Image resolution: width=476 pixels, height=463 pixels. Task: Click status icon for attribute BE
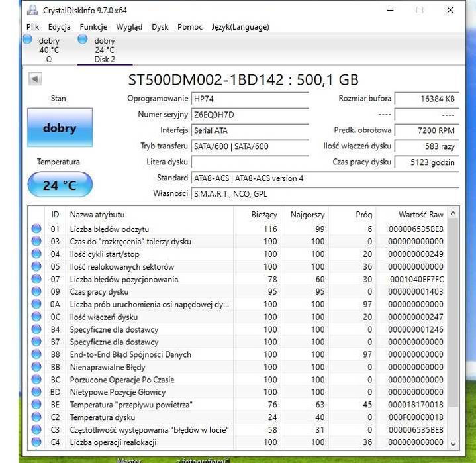(36, 404)
